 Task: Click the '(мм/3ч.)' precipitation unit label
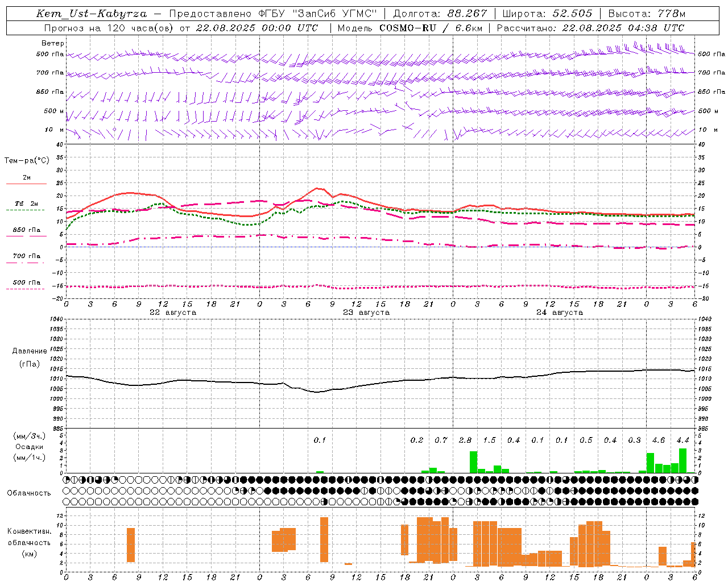click(30, 436)
